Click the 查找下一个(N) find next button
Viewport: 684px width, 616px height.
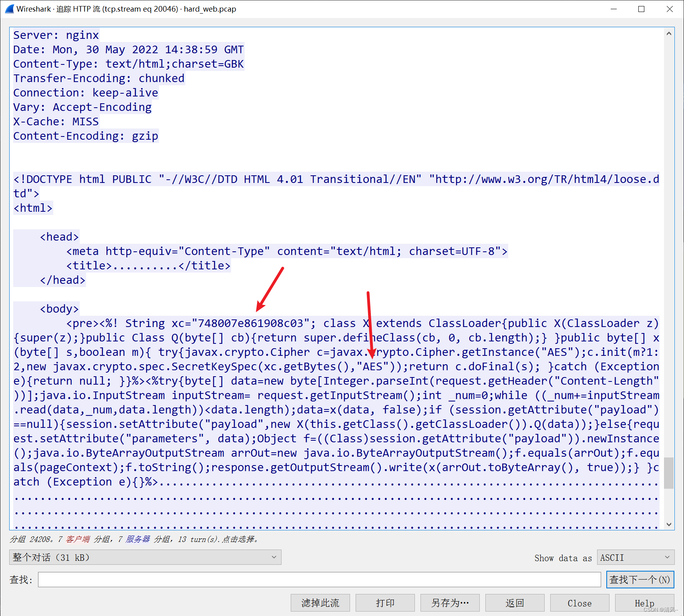coord(640,580)
